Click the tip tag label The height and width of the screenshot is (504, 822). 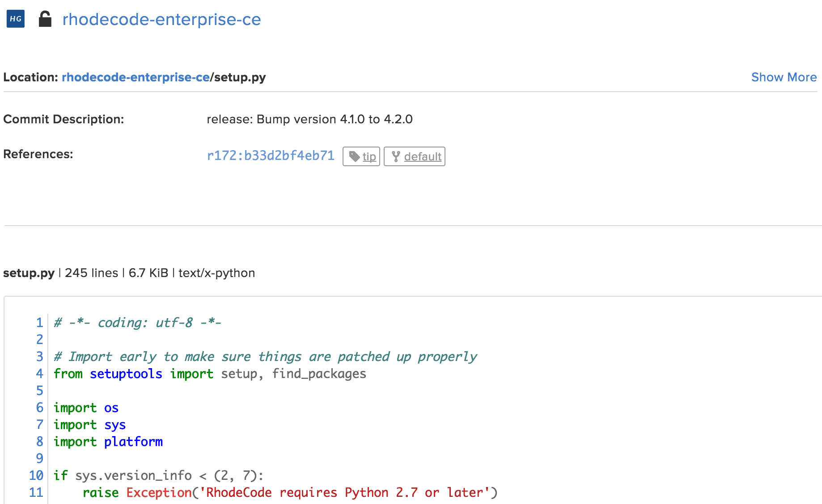point(369,157)
